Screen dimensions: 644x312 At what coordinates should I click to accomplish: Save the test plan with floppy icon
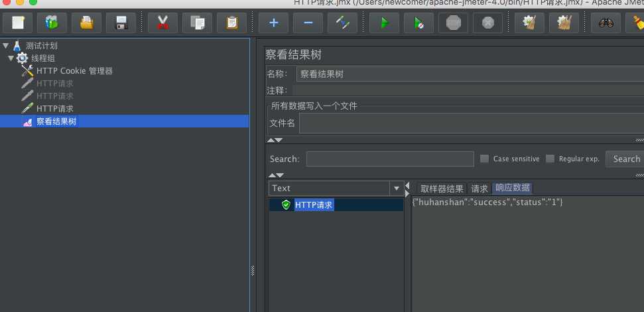coord(121,23)
